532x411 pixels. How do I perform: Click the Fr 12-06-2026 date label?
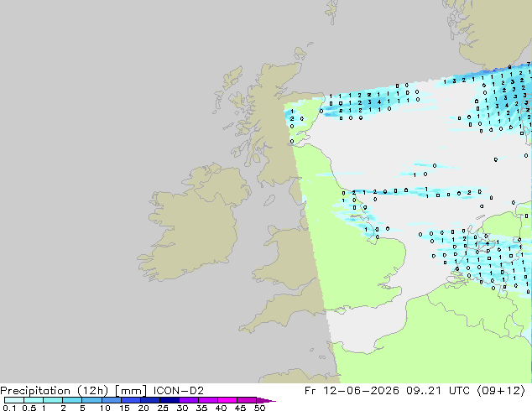pyautogui.click(x=352, y=391)
